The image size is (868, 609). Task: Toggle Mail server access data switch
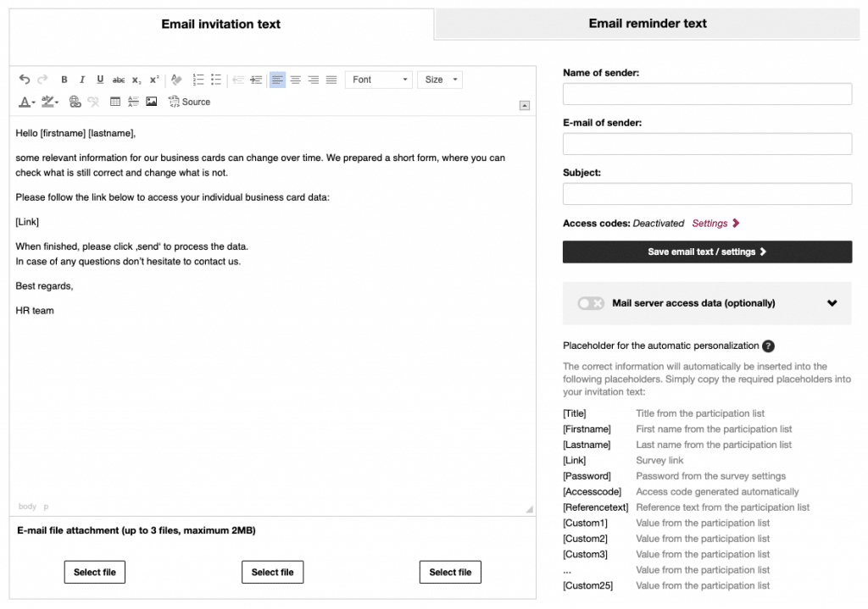coord(590,303)
